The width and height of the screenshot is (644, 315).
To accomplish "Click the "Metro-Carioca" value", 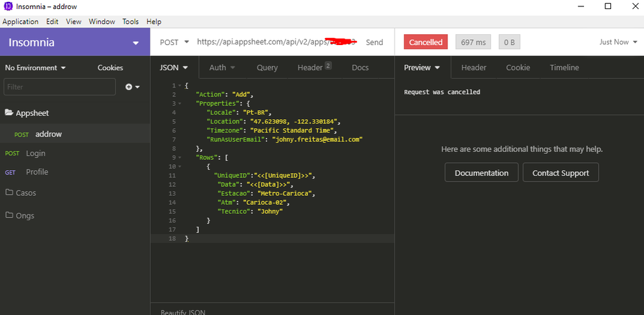I will [x=286, y=194].
